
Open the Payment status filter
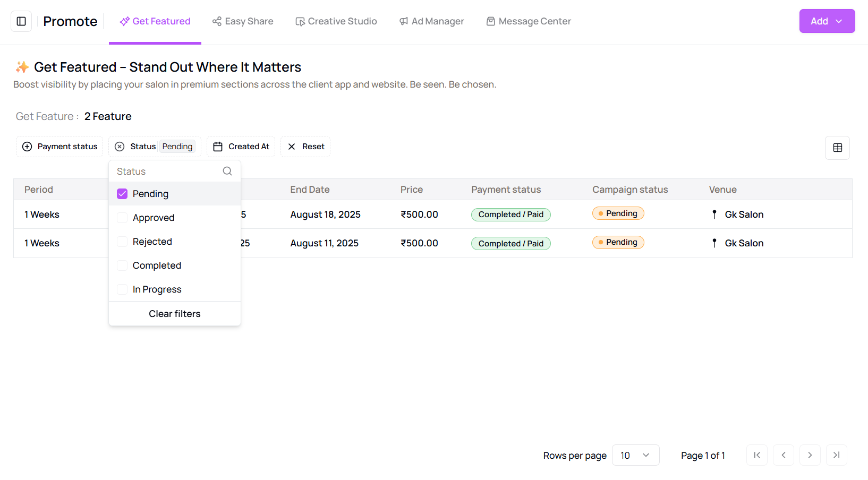pos(59,147)
